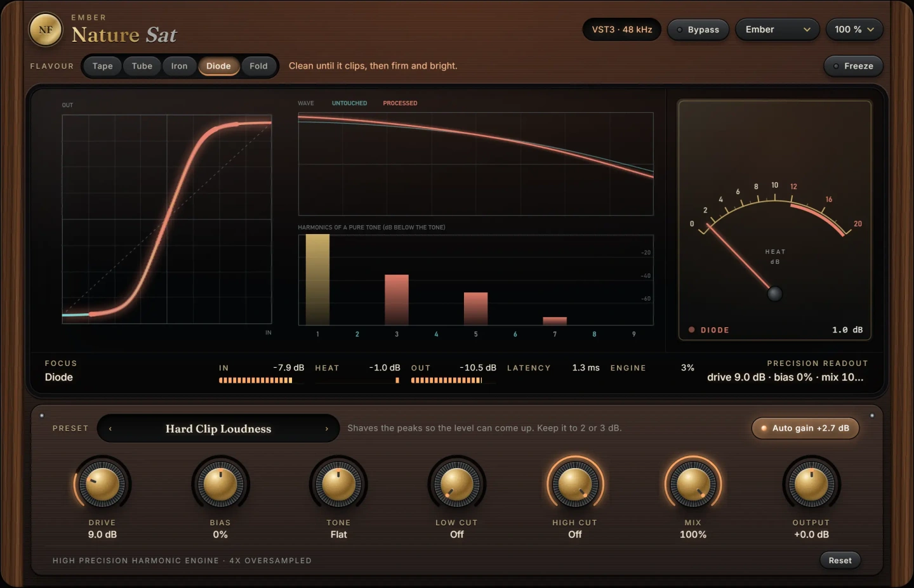This screenshot has width=914, height=588.
Task: Open the Ember theme dropdown
Action: pos(778,30)
